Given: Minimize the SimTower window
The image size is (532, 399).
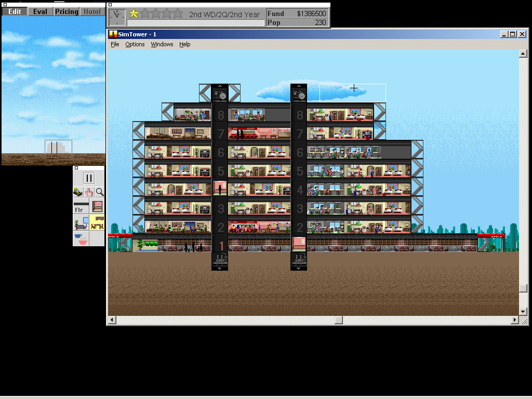Looking at the screenshot, I should (x=504, y=34).
